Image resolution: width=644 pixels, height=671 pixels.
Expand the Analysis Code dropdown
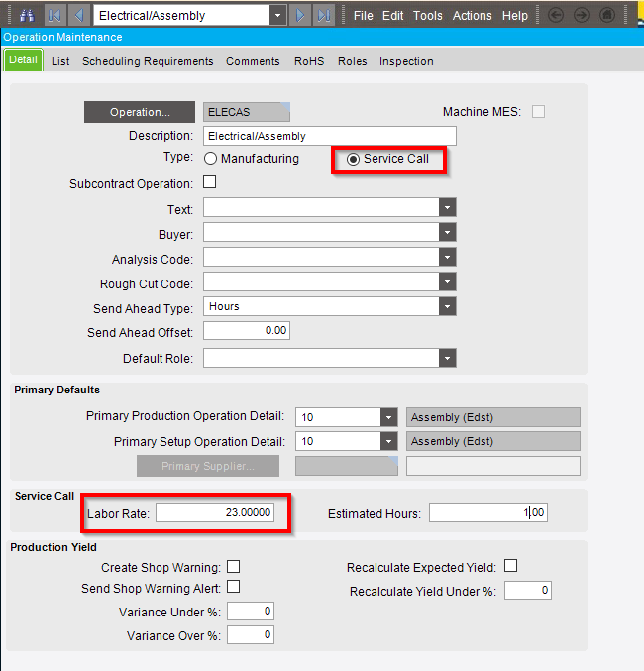click(x=447, y=257)
